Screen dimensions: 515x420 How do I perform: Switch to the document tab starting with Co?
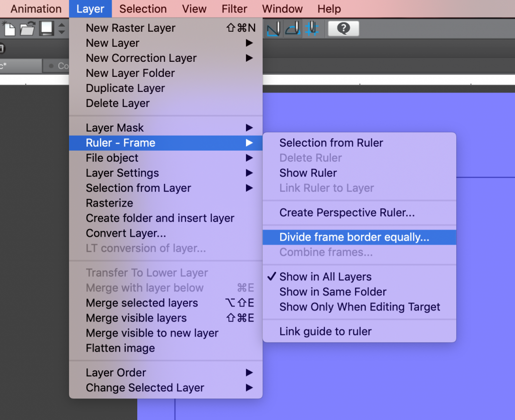click(56, 66)
